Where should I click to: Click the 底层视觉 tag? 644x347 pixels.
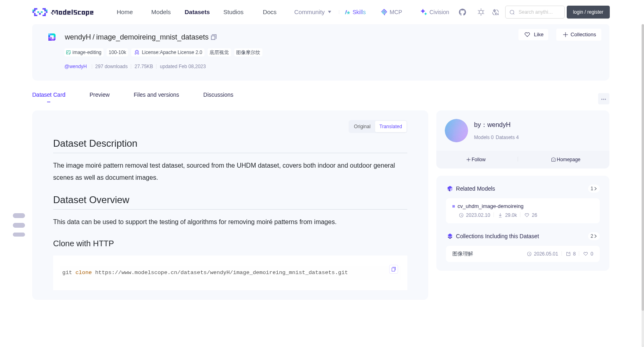pyautogui.click(x=219, y=52)
